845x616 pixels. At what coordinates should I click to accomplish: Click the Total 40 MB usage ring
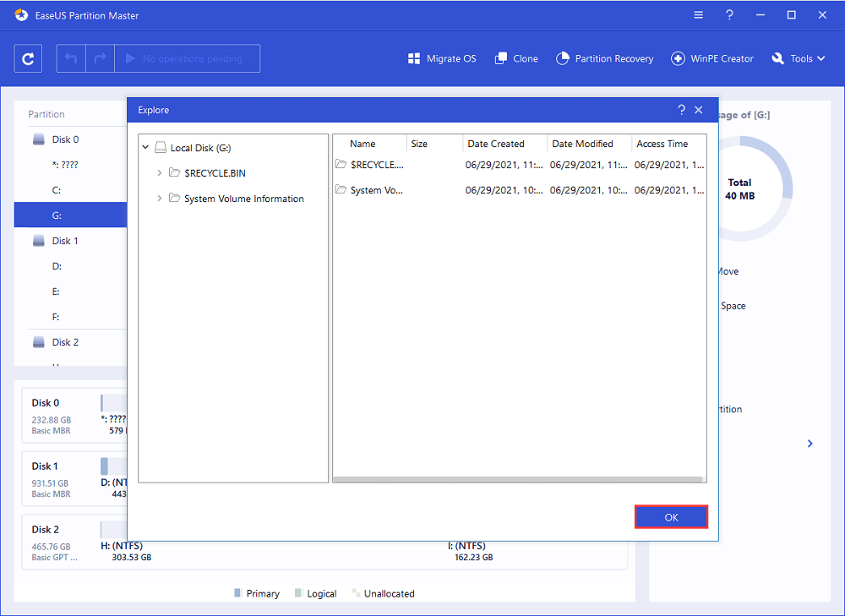coord(740,188)
